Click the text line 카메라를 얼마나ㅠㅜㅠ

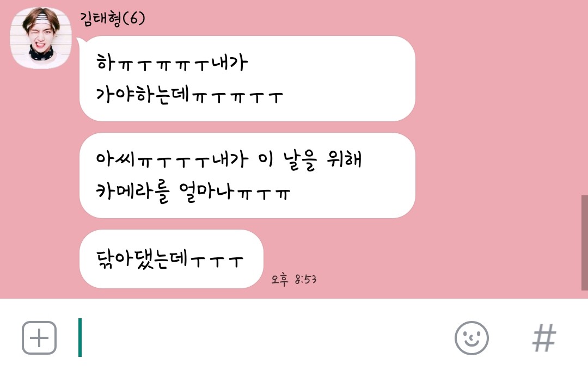pos(193,191)
